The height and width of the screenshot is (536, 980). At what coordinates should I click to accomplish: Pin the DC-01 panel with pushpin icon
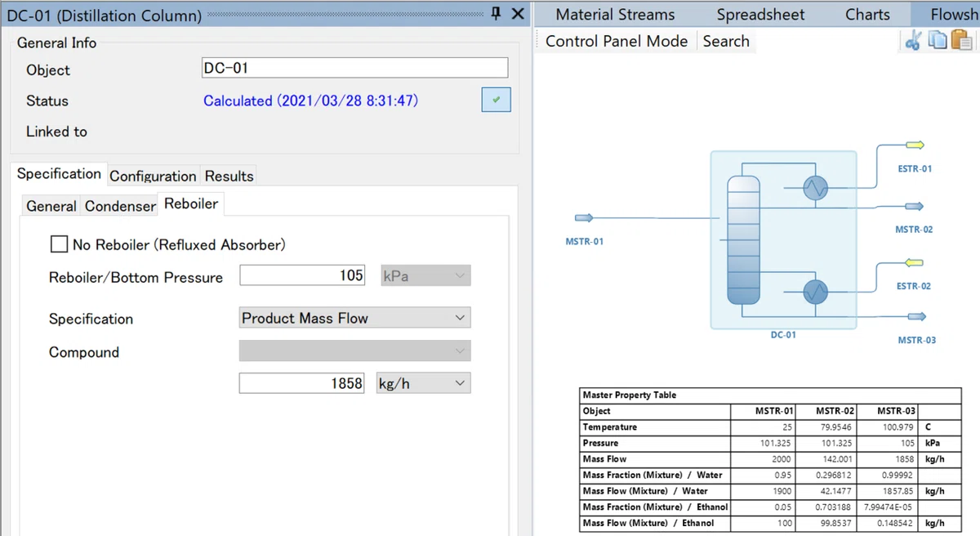[x=496, y=14]
